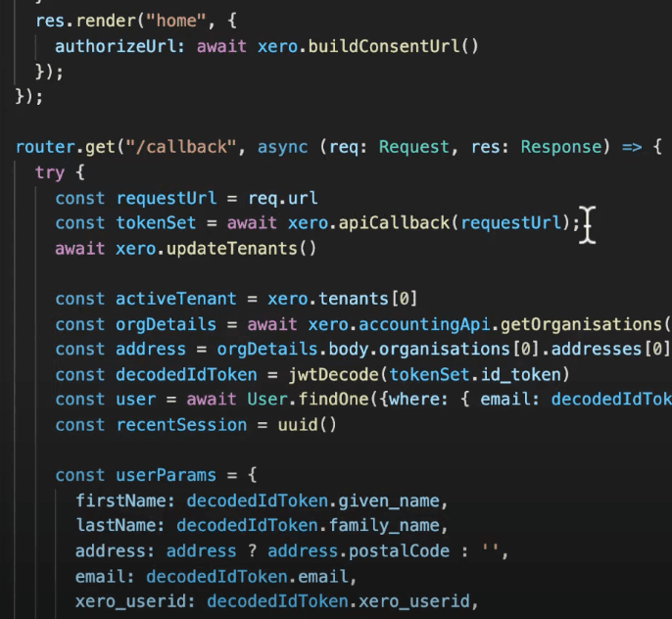The image size is (672, 619).
Task: Click the userParams variable declaration
Action: (167, 475)
